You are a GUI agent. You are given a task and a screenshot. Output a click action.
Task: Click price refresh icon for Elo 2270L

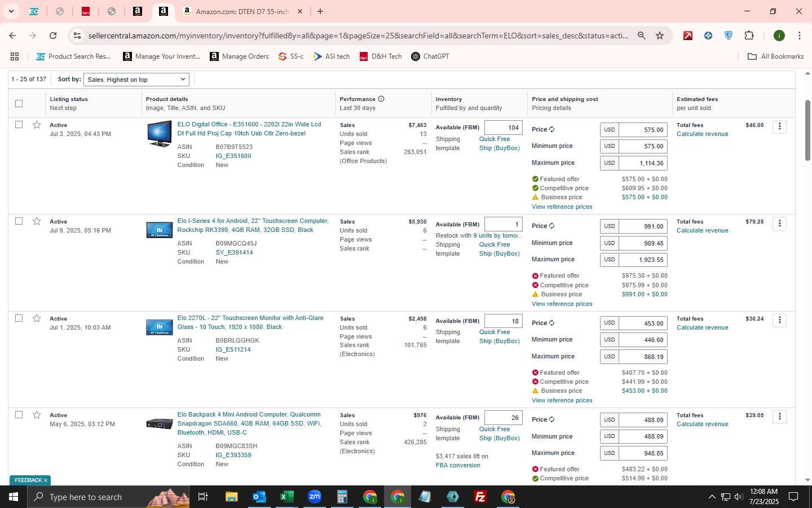[x=552, y=323]
